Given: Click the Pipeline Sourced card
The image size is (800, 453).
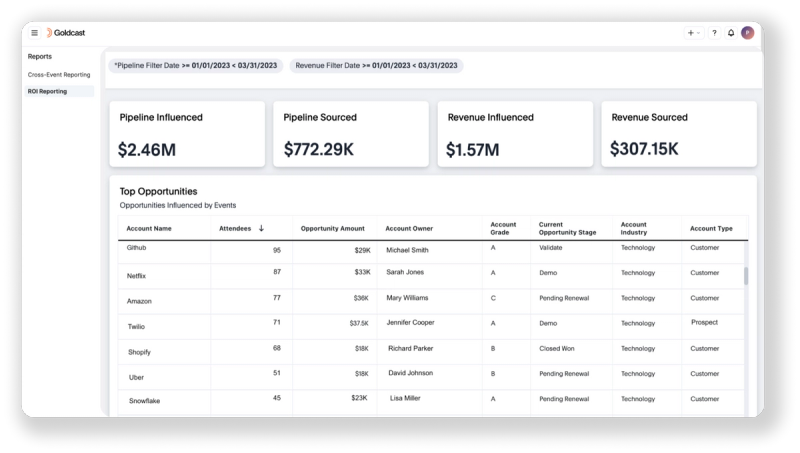Looking at the screenshot, I should (x=351, y=134).
